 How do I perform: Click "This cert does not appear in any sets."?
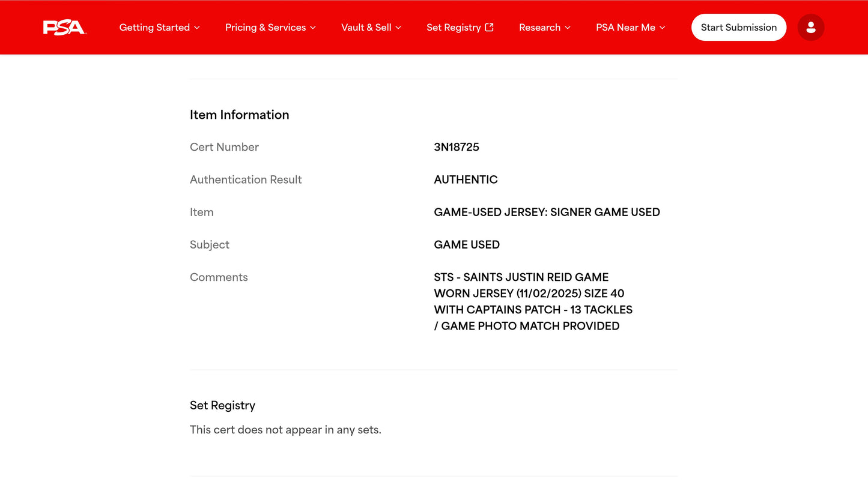tap(285, 430)
